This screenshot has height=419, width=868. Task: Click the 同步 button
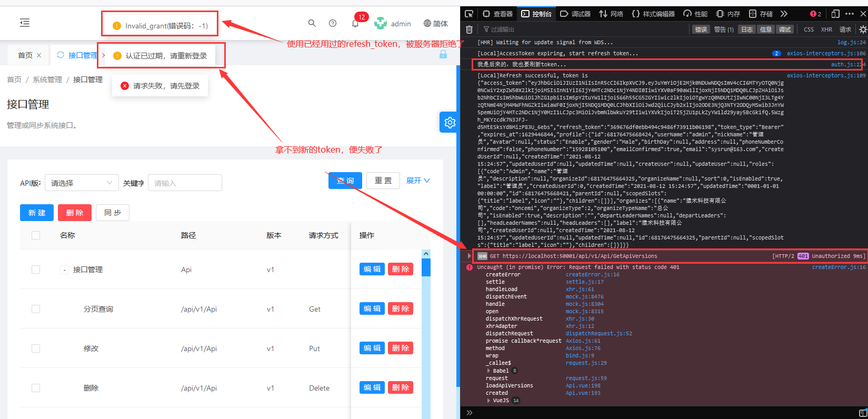point(113,213)
